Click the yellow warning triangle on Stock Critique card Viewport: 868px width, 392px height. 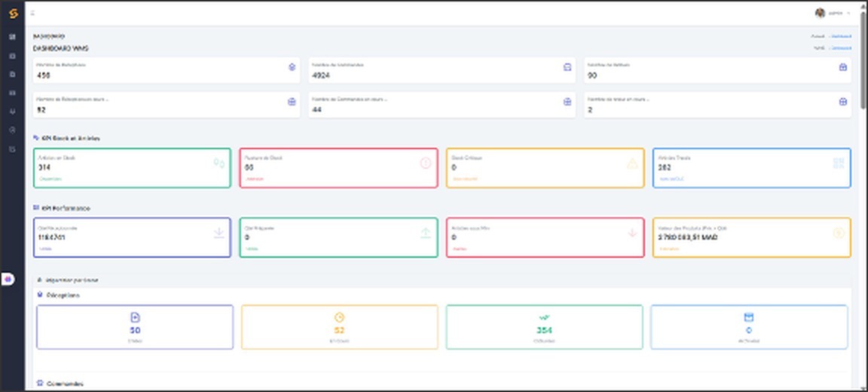632,164
